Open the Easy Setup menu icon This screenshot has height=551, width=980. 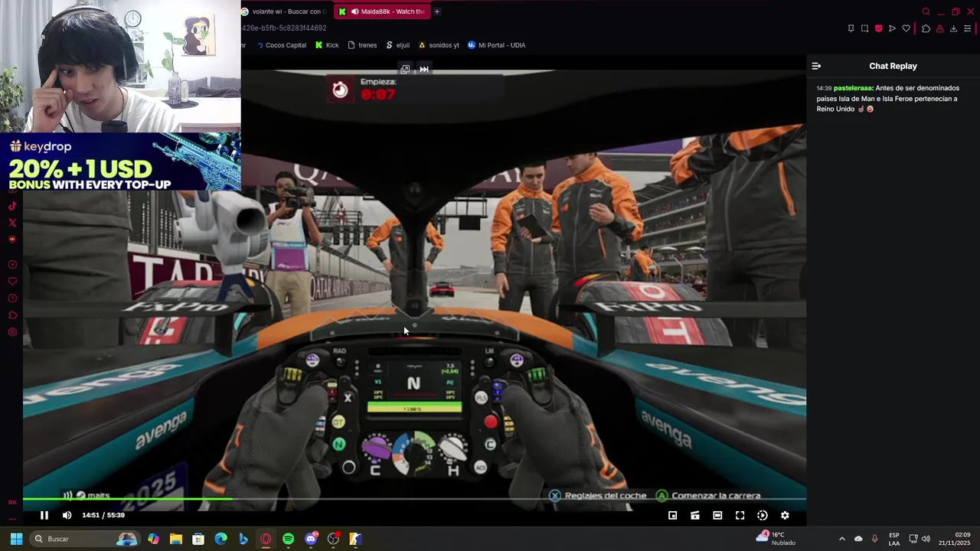point(967,28)
